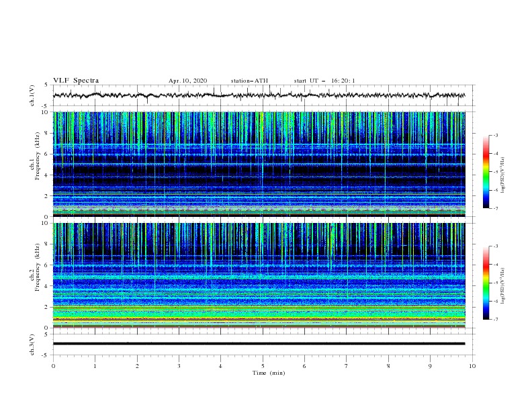Click the ch.2 "Frequency (kHz)" axis label

click(x=38, y=267)
